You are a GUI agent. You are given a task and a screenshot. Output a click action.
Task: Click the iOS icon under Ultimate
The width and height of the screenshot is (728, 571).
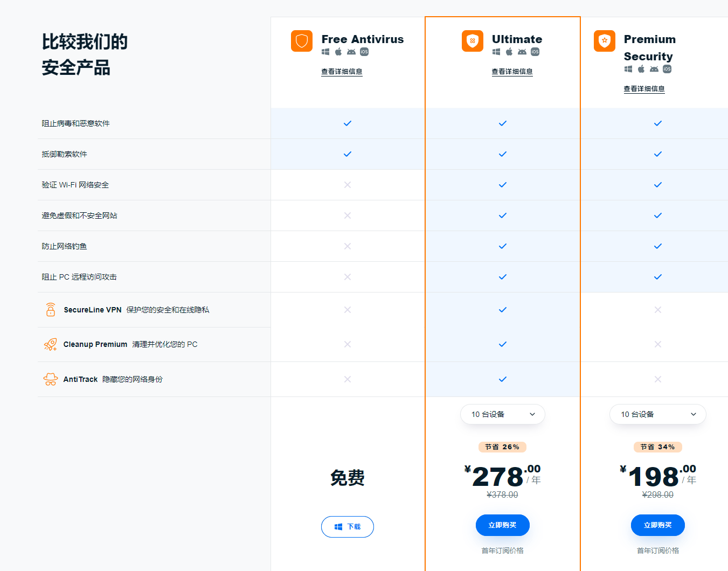(535, 52)
